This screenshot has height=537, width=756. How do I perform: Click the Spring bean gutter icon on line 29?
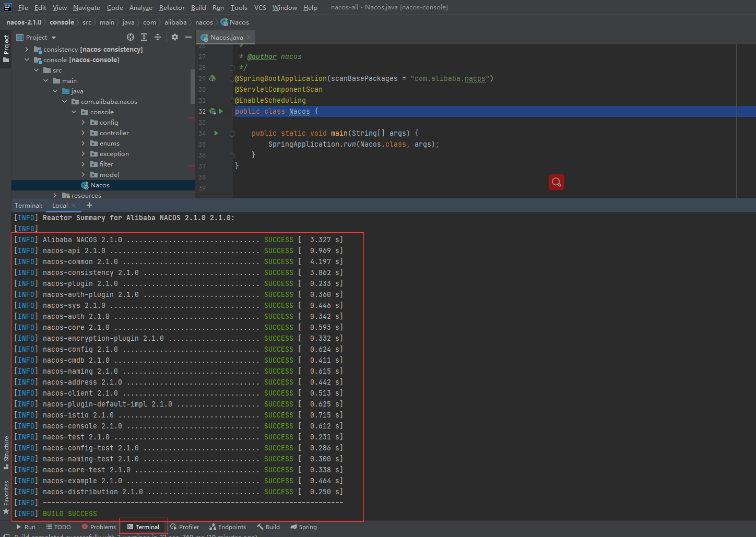[x=212, y=78]
